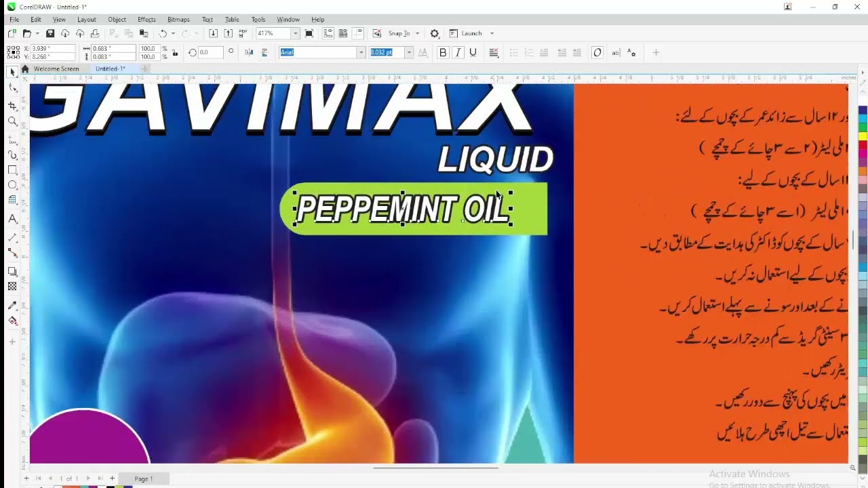Toggle Show guidelines button
Image resolution: width=868 pixels, height=488 pixels.
[x=358, y=33]
